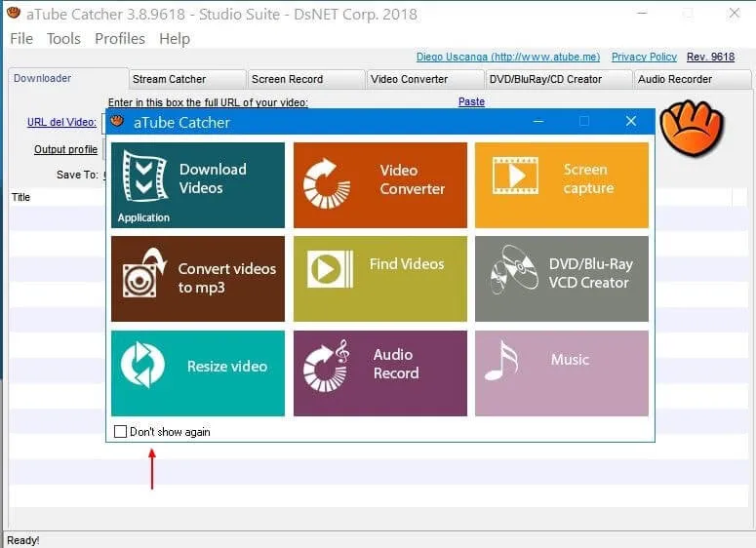Click the aTube Catcher dialog title icon
This screenshot has width=756, height=548.
(x=117, y=121)
